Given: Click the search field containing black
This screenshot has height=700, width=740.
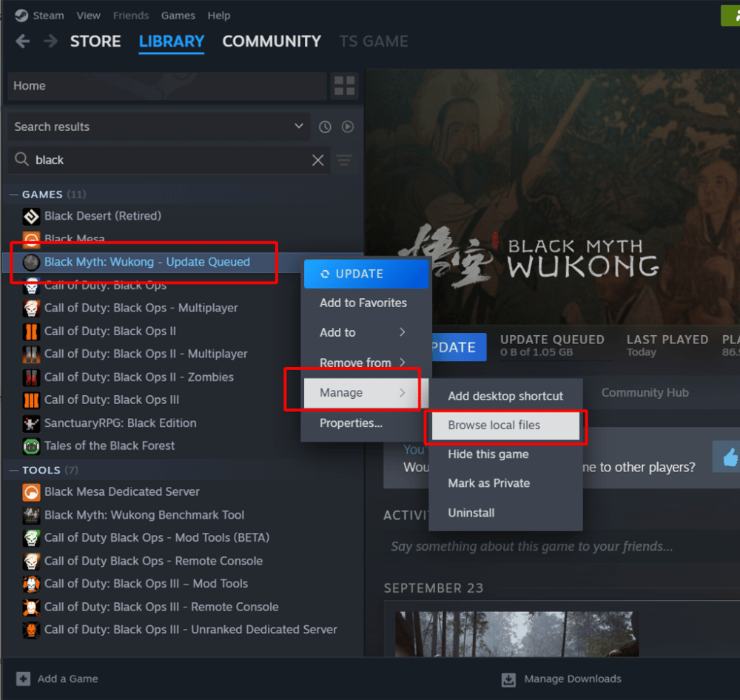Looking at the screenshot, I should point(169,160).
